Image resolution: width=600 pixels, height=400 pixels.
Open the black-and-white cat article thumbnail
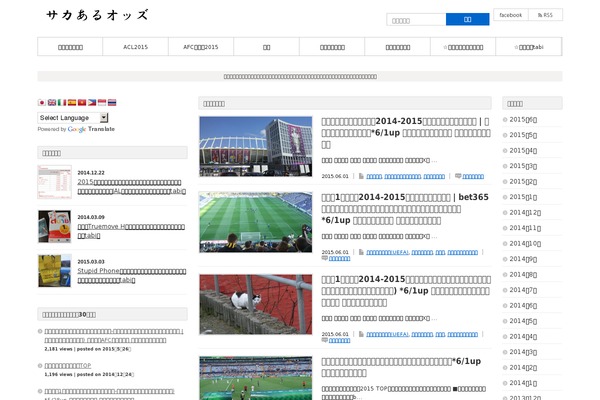click(x=256, y=304)
